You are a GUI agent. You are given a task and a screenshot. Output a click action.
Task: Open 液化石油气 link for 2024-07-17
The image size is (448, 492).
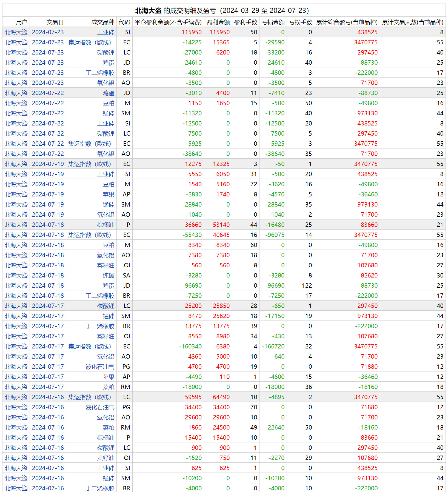[100, 367]
